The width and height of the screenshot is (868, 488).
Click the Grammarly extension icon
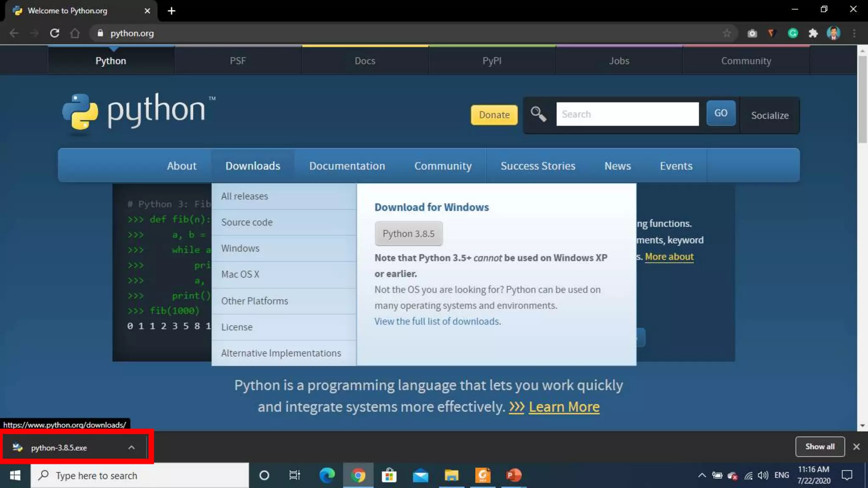point(793,33)
